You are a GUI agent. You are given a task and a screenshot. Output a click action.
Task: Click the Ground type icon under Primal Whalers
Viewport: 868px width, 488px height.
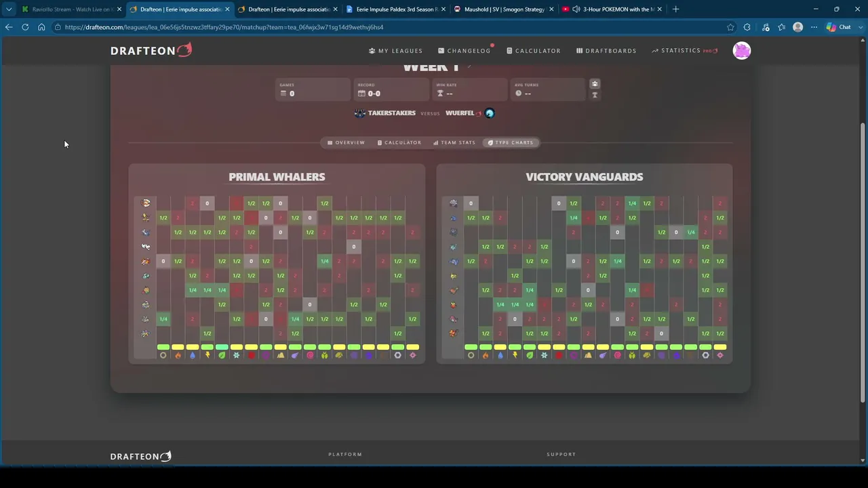[281, 355]
